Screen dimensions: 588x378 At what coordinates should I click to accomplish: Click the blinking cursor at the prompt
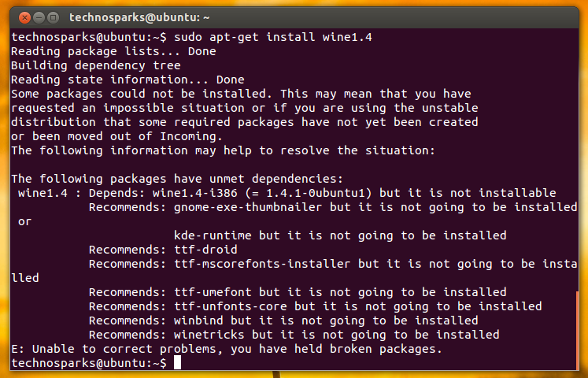point(177,362)
